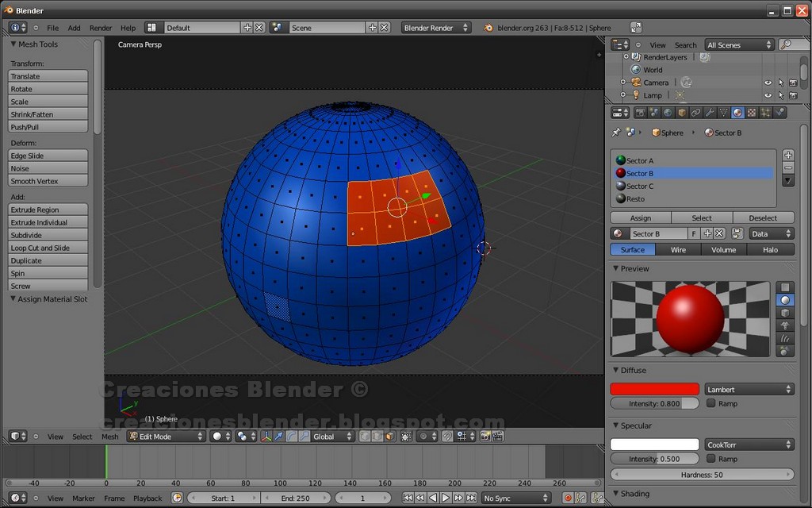The height and width of the screenshot is (508, 812).
Task: Open the Edit Mode dropdown
Action: coord(167,436)
